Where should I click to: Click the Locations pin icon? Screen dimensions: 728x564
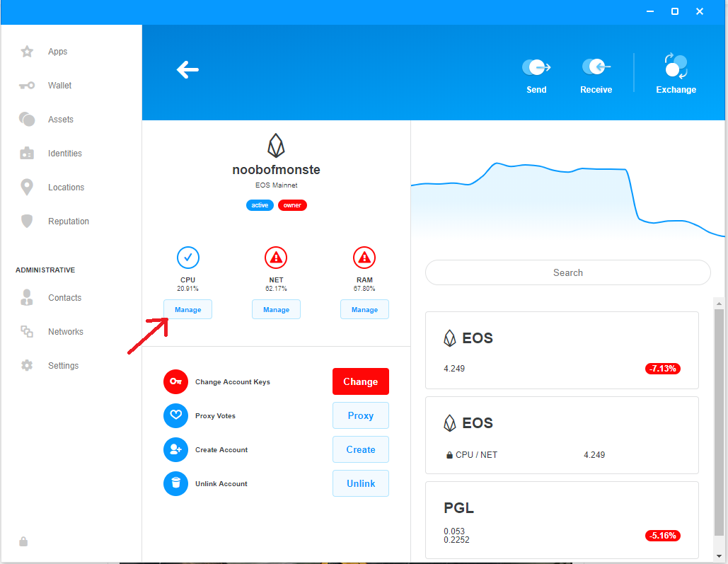coord(27,188)
